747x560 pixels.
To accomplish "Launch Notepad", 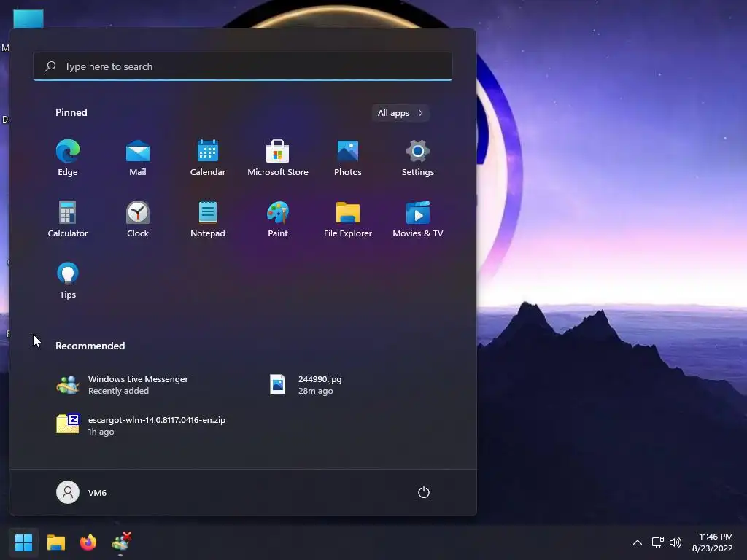I will tap(208, 219).
